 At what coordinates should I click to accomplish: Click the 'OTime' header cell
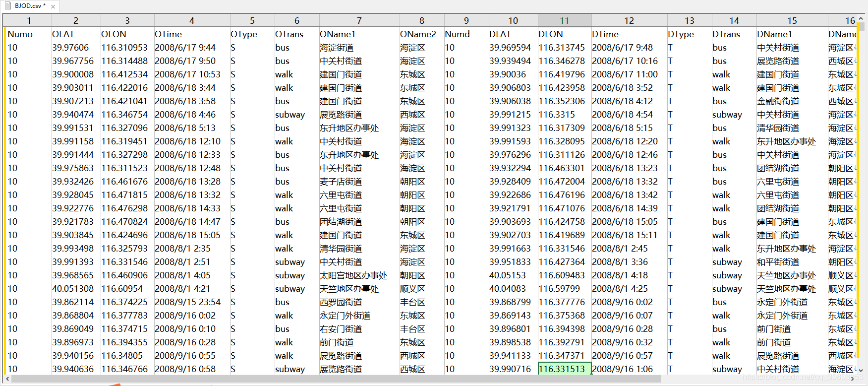[192, 34]
